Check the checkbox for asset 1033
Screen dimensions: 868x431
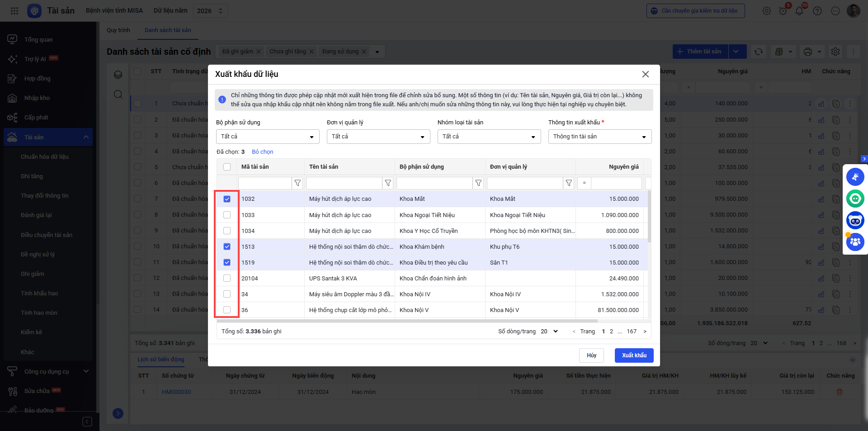tap(227, 215)
